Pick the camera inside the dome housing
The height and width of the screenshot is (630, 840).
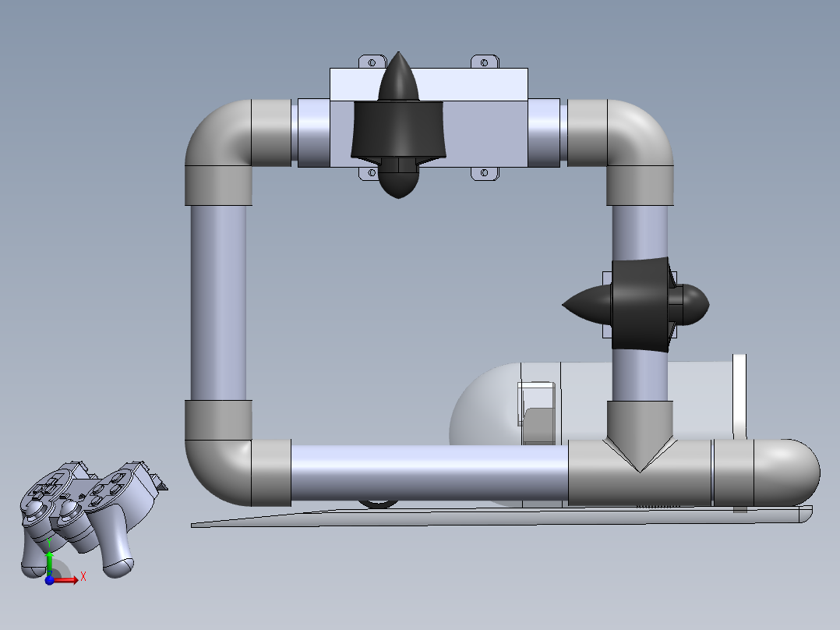[x=536, y=412]
